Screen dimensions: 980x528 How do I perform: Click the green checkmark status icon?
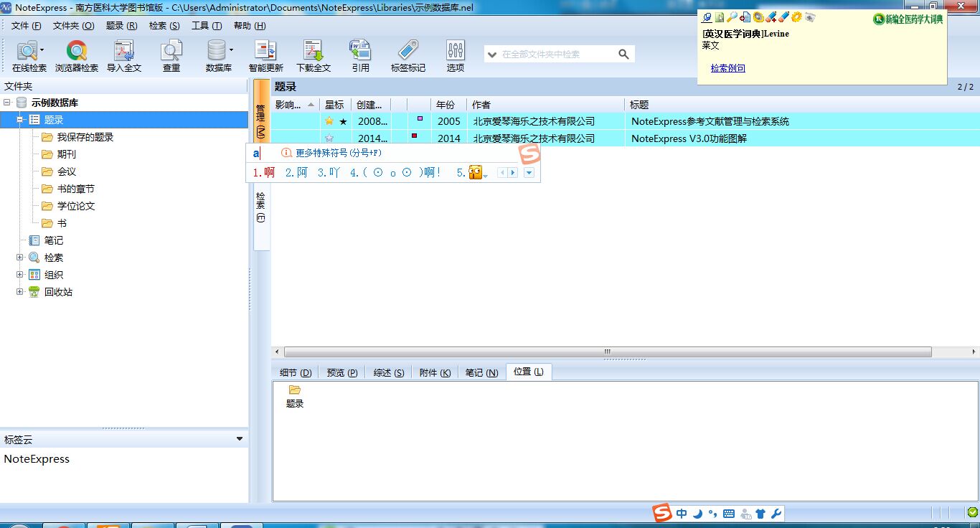coord(972,512)
